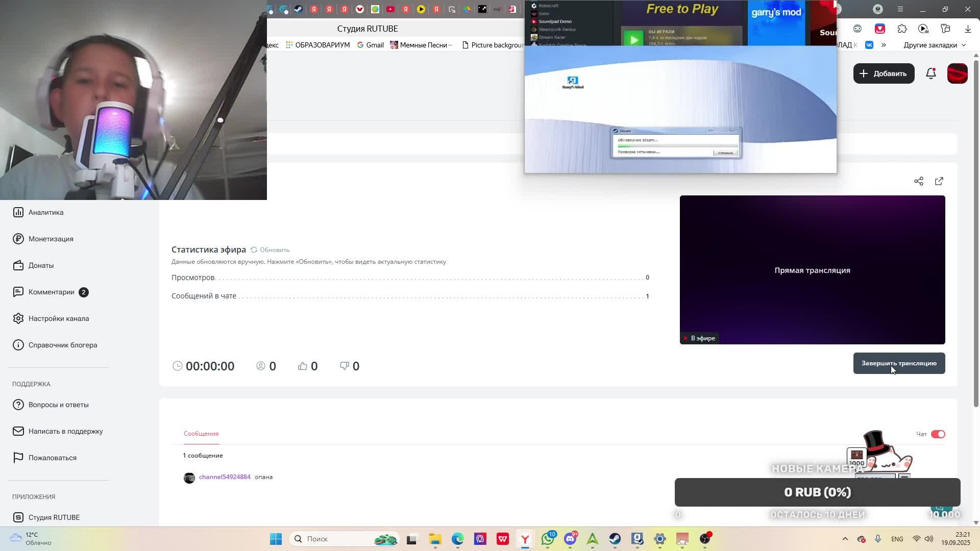Screen dimensions: 980x551
Task: Expand Другие закладки bookmarks dropdown
Action: (x=935, y=45)
